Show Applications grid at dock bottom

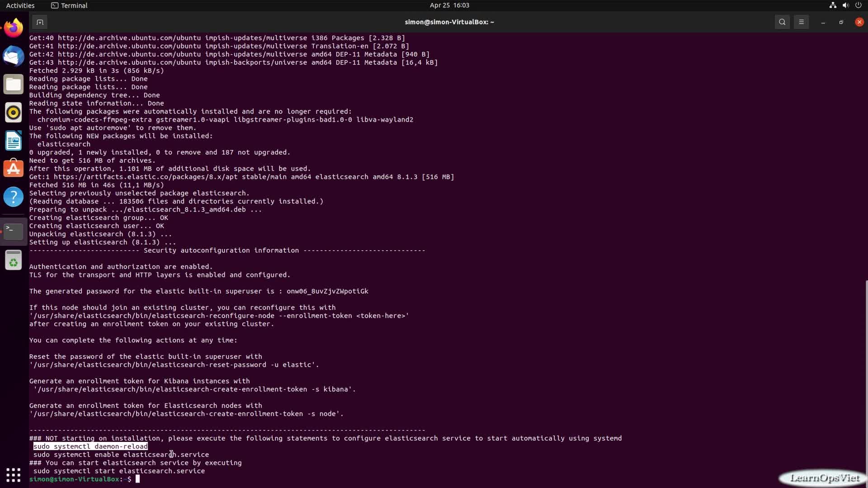click(14, 475)
